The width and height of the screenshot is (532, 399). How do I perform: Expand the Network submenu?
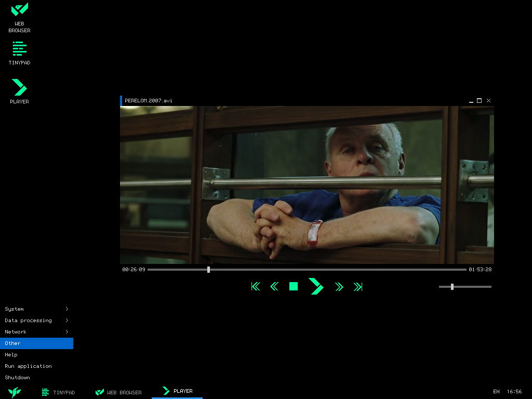[x=36, y=332]
